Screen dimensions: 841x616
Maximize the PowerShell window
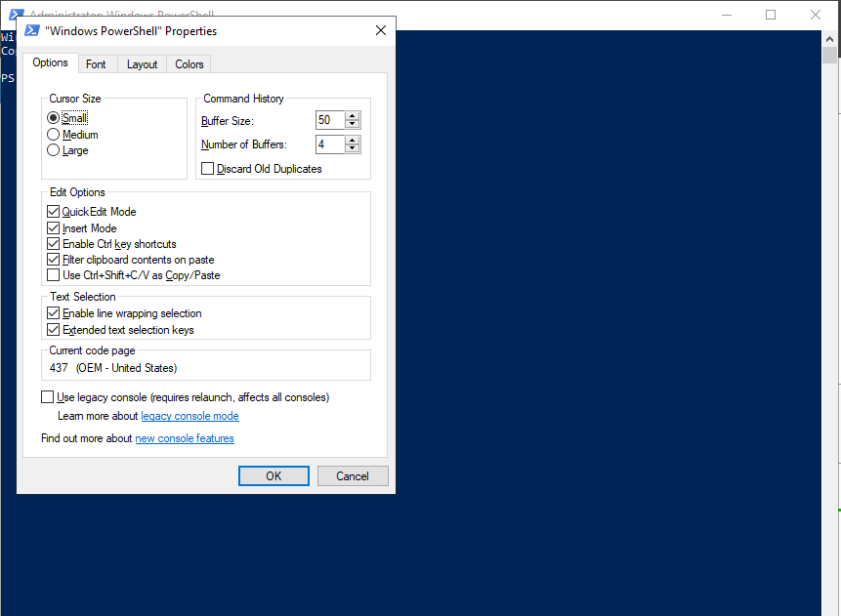771,15
